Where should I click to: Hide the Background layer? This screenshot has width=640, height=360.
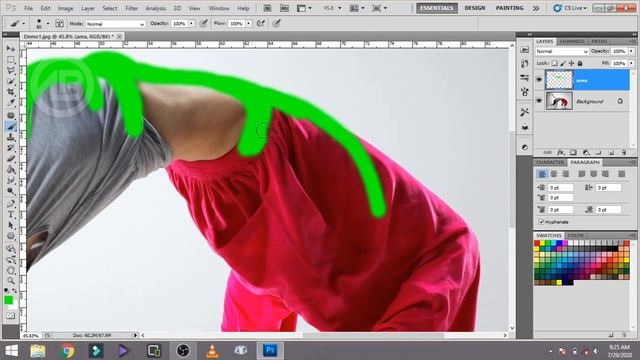[539, 100]
